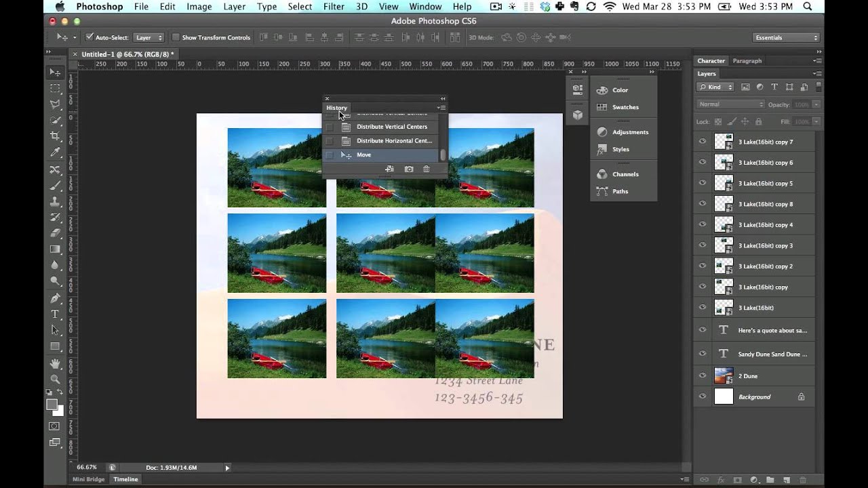Toggle Quick Mask mode icon

pyautogui.click(x=55, y=426)
